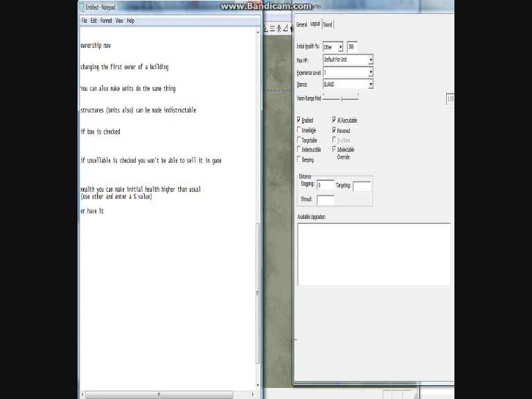Click the Stopping distance input field
The width and height of the screenshot is (532, 399).
(x=326, y=185)
